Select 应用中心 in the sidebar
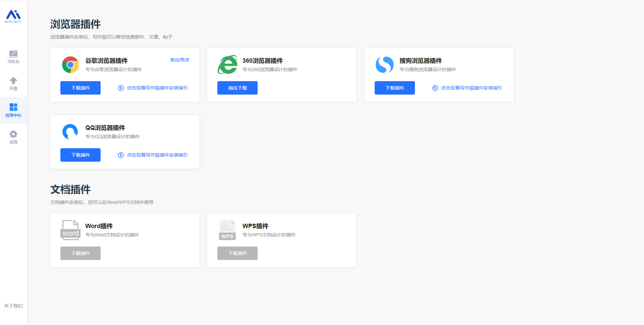The height and width of the screenshot is (325, 644). pos(13,110)
